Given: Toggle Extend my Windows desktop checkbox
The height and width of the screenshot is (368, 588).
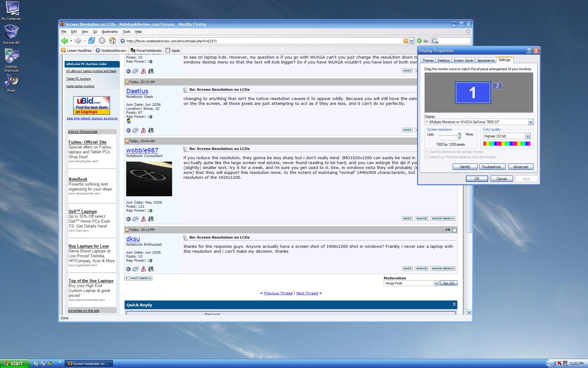Looking at the screenshot, I should point(426,157).
